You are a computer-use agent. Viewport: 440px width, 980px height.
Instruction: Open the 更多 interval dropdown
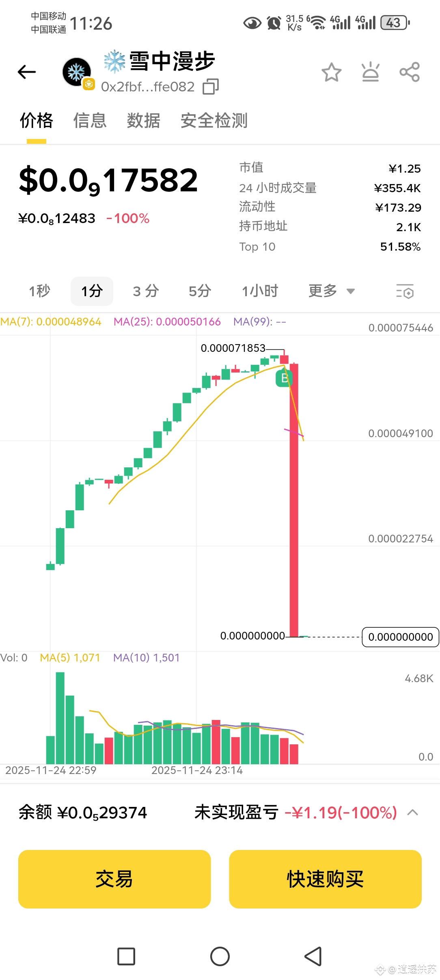pos(332,291)
